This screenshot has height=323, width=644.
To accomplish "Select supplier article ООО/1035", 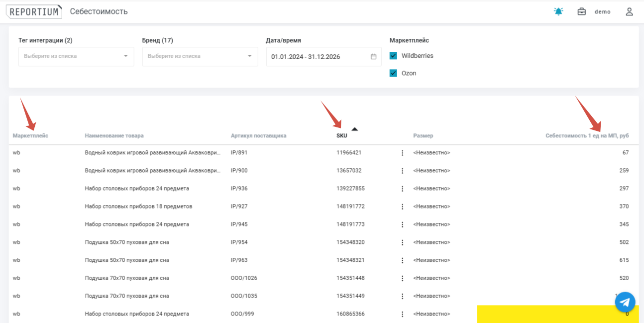I will pos(244,296).
